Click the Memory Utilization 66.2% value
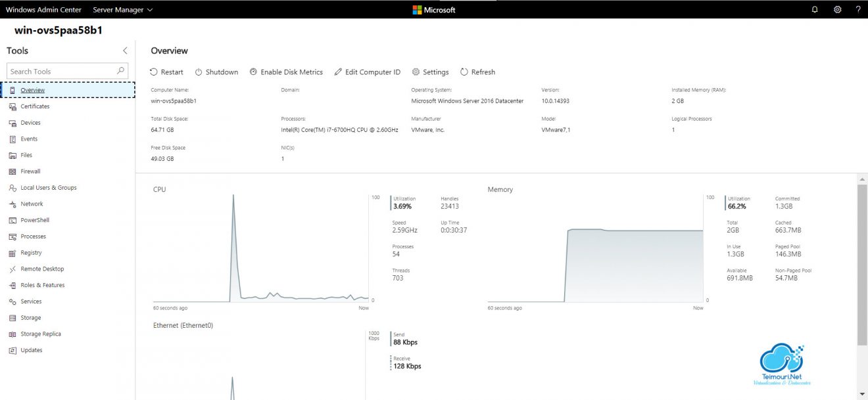Screen dimensions: 868x400 [736, 206]
